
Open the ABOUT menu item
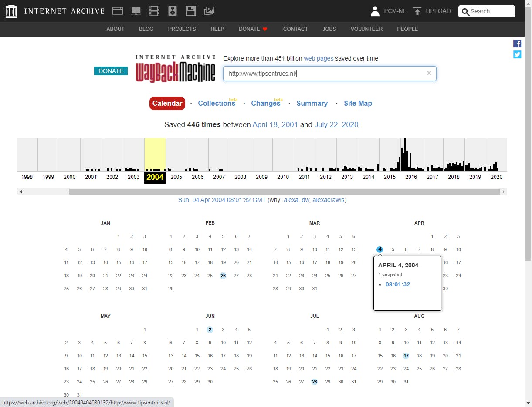click(x=115, y=29)
